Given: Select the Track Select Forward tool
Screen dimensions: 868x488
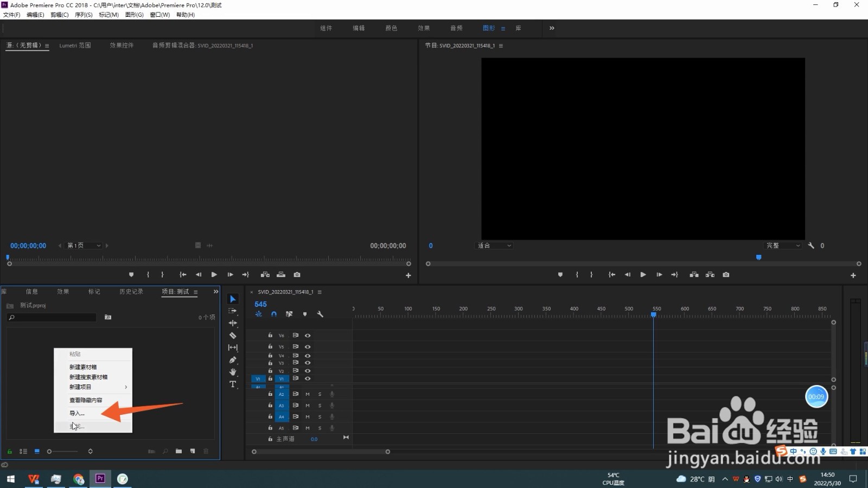Looking at the screenshot, I should pos(233,311).
